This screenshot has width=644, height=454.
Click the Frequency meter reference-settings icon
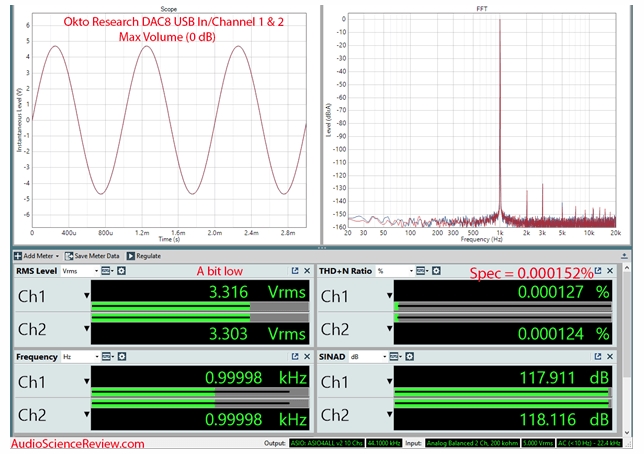[107, 357]
